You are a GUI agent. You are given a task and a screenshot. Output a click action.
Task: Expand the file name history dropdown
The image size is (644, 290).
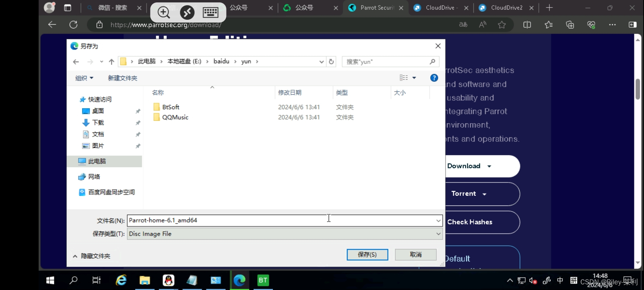tap(438, 221)
